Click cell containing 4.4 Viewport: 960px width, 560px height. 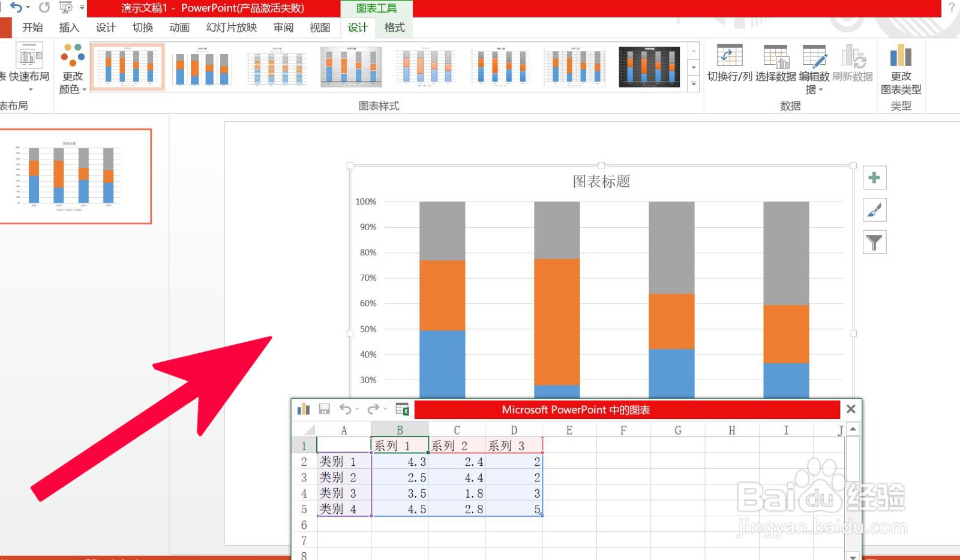click(x=457, y=477)
